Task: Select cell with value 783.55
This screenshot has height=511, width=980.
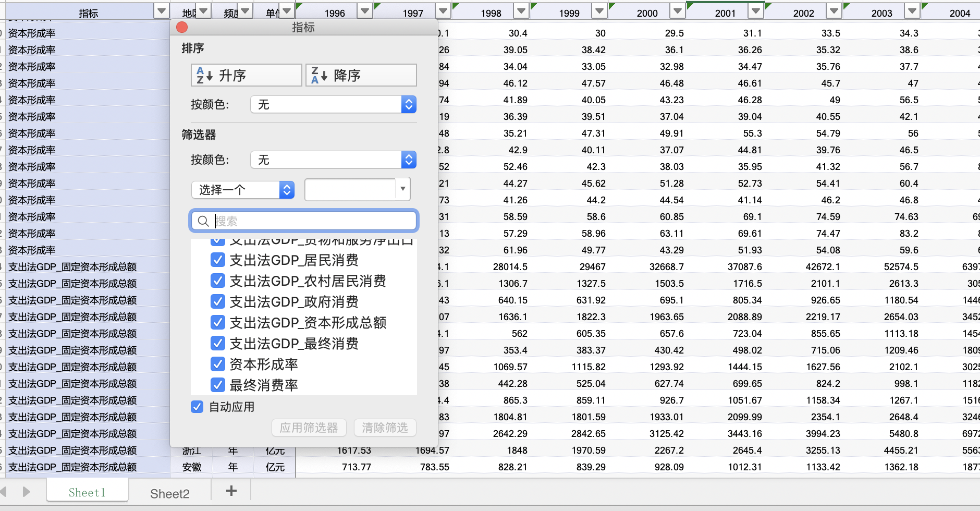Action: 435,467
